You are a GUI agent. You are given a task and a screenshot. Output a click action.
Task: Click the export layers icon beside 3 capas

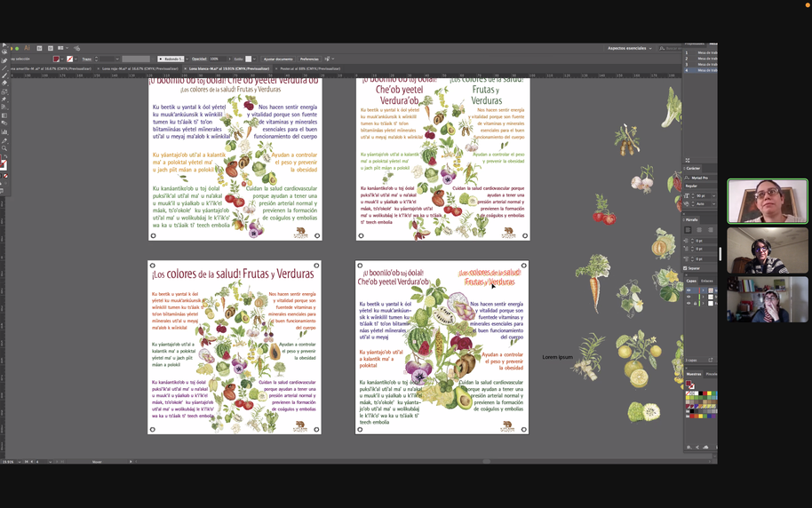tap(711, 360)
